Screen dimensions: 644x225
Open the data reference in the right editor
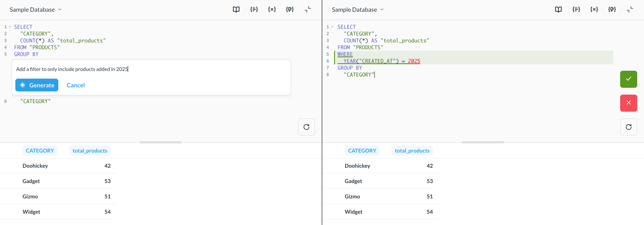coord(558,10)
